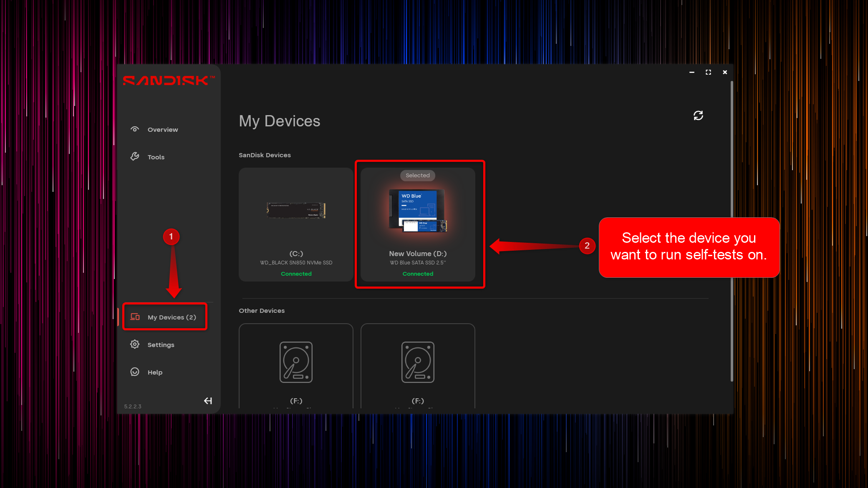Click the Settings gear icon
The image size is (868, 488).
tap(135, 344)
